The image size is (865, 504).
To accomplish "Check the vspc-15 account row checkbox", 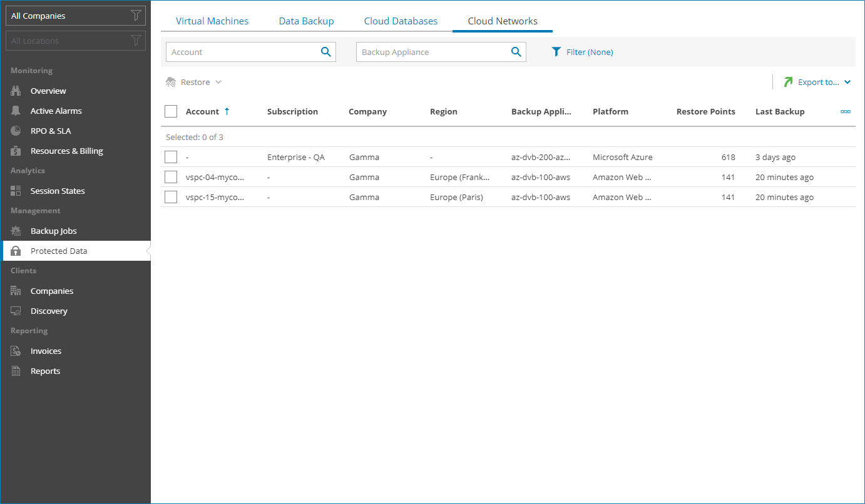I will pyautogui.click(x=171, y=196).
